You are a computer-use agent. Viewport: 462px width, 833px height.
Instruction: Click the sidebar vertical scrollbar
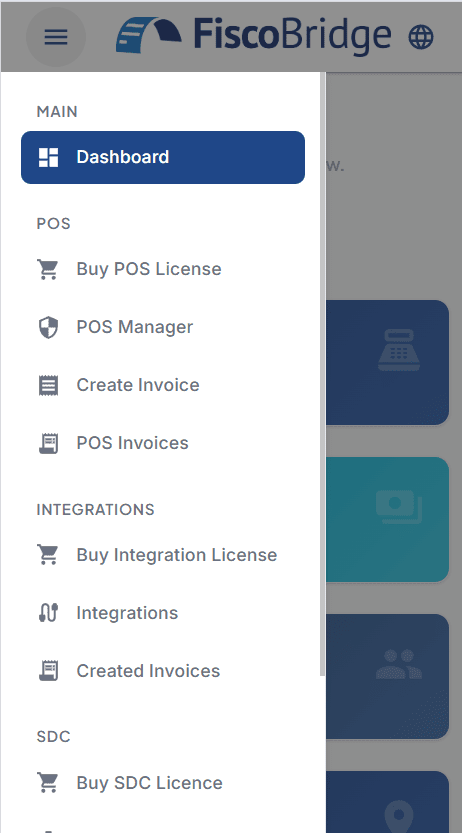coord(322,374)
